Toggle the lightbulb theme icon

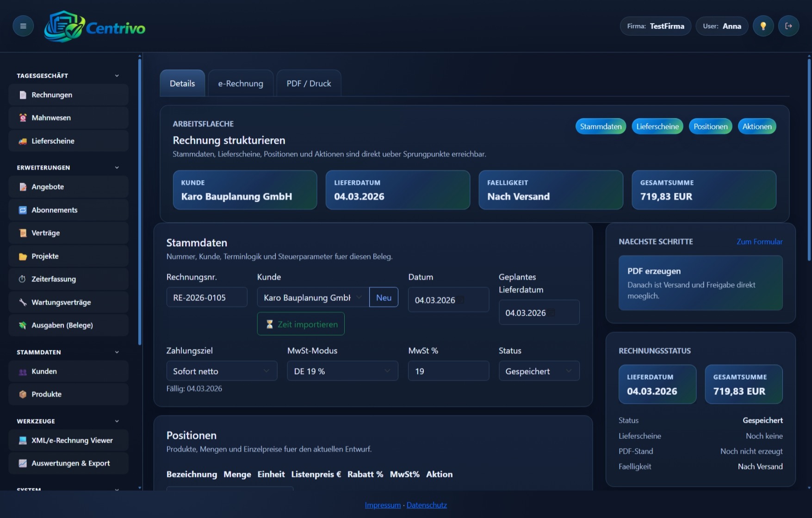click(x=763, y=26)
